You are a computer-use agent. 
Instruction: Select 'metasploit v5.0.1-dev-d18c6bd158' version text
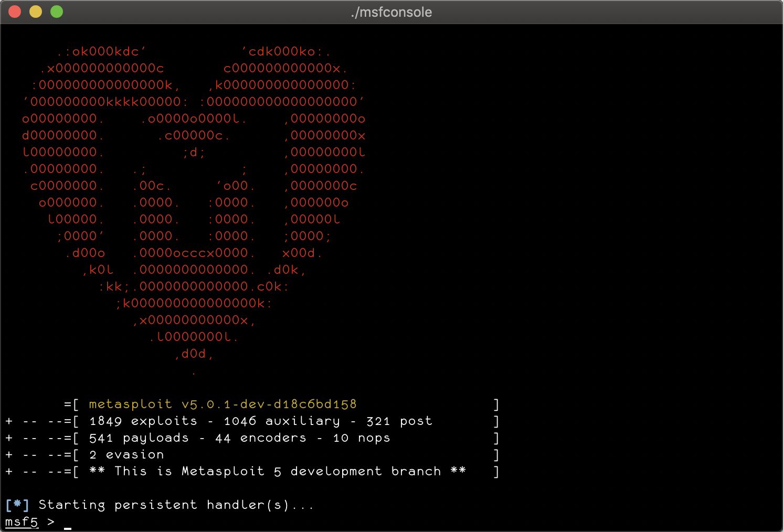(223, 404)
